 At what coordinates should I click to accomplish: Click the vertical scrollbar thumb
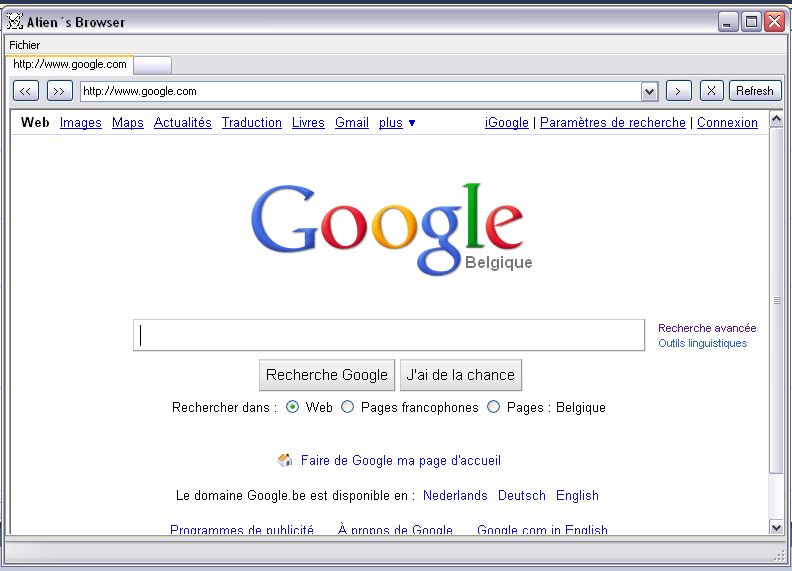(776, 300)
